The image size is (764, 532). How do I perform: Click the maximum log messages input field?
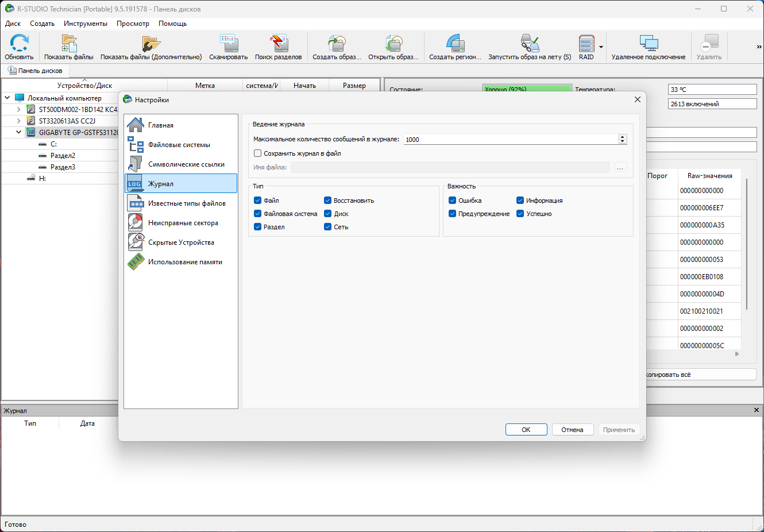click(x=511, y=140)
